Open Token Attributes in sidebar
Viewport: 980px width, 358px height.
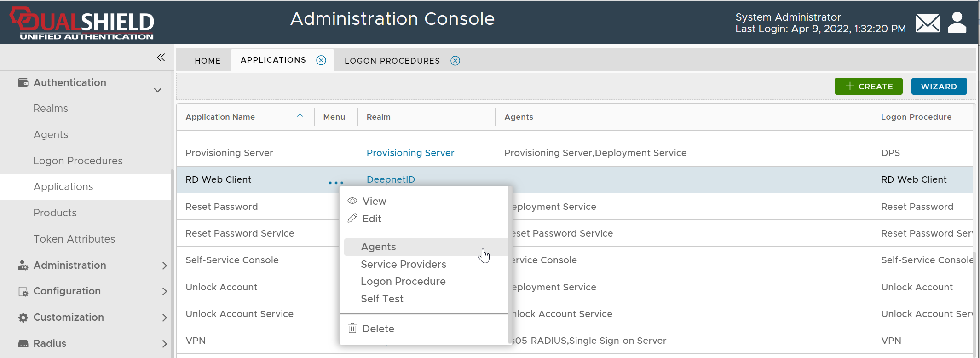coord(74,239)
